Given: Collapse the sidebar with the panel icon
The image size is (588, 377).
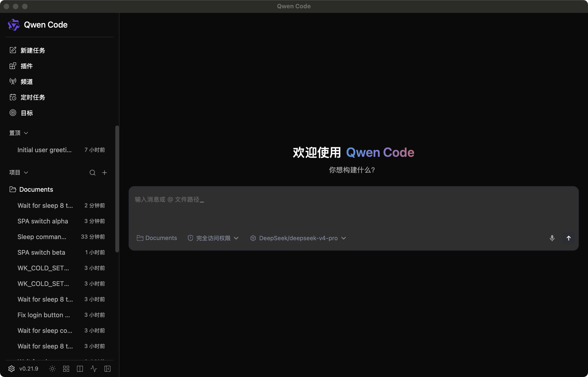Looking at the screenshot, I should (108, 369).
